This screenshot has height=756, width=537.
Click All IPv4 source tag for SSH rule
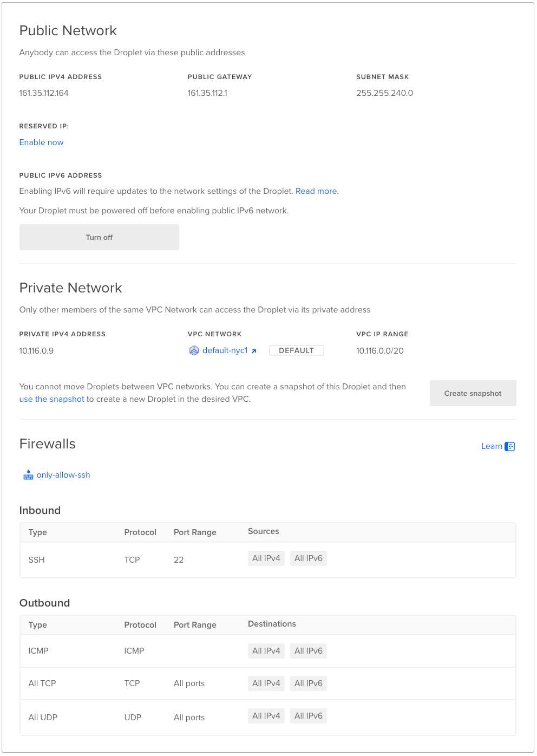[266, 558]
